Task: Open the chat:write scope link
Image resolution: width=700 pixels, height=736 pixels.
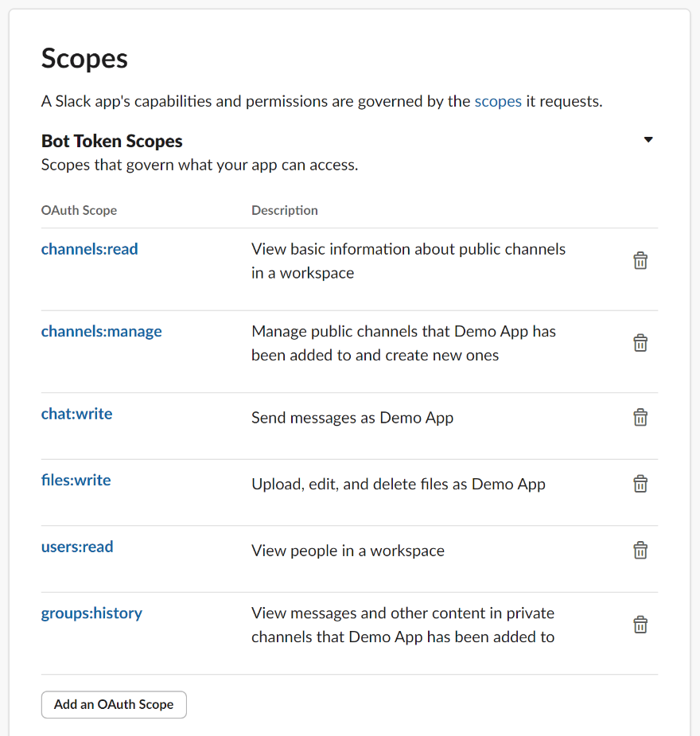Action: click(76, 414)
